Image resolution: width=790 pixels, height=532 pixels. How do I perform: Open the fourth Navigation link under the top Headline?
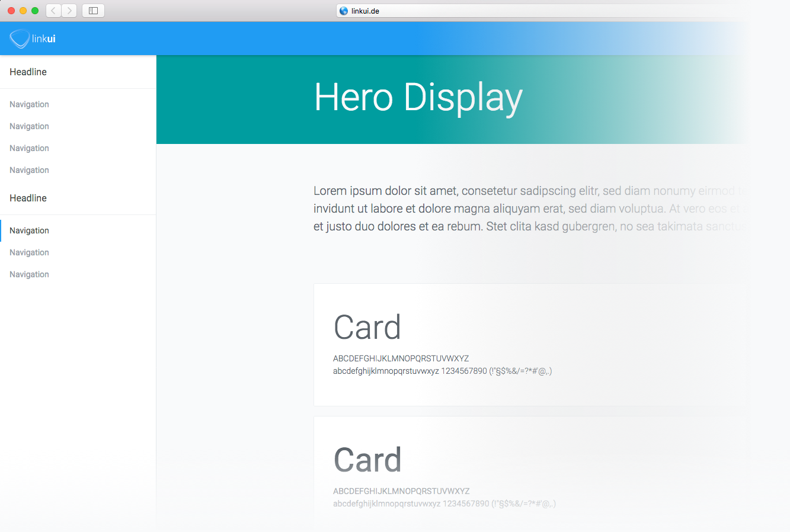(x=29, y=170)
